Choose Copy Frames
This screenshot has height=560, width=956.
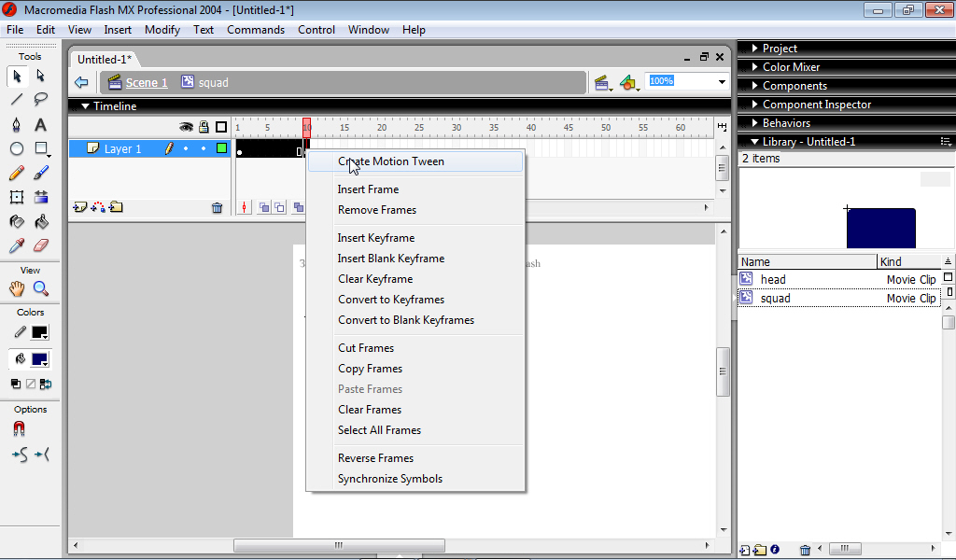(370, 369)
